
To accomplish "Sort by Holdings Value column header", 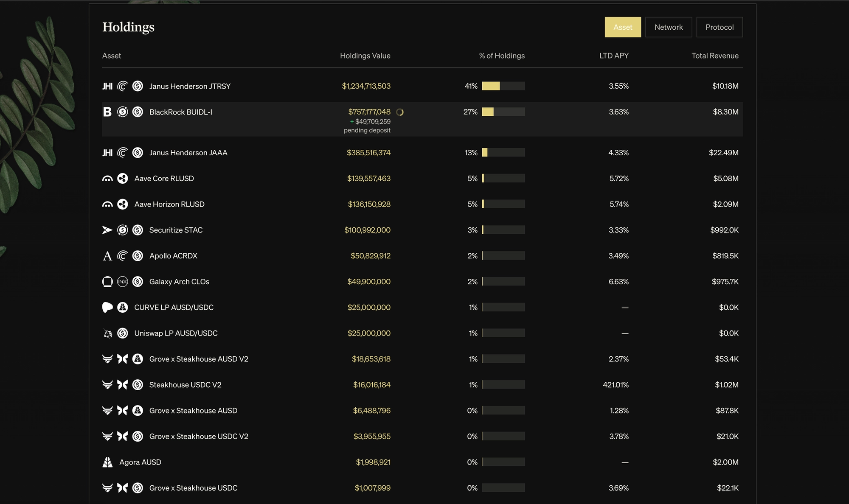I will click(x=365, y=56).
